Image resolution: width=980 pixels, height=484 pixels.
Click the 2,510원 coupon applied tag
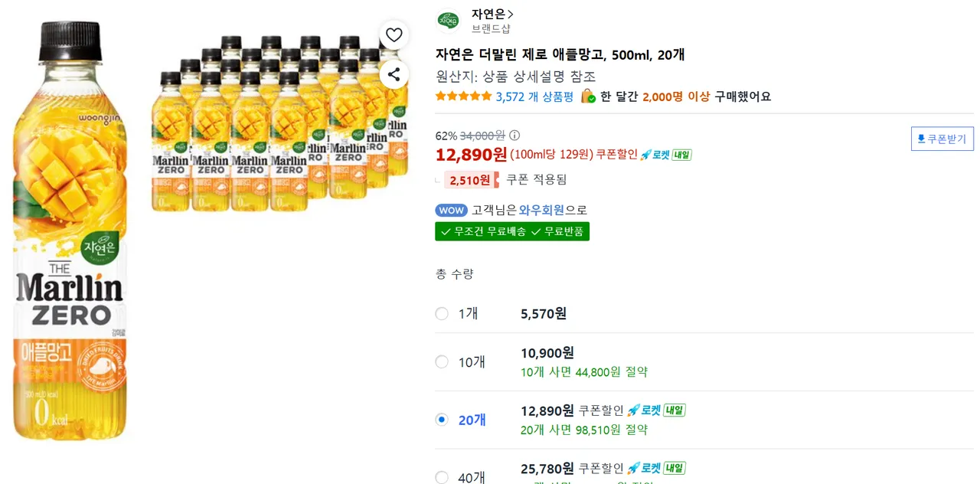coord(471,180)
